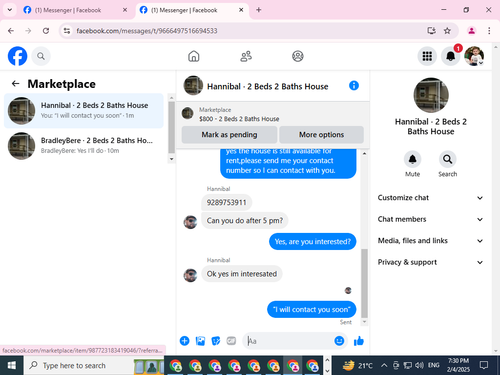
Task: Go to the Home feed icon
Action: [194, 56]
